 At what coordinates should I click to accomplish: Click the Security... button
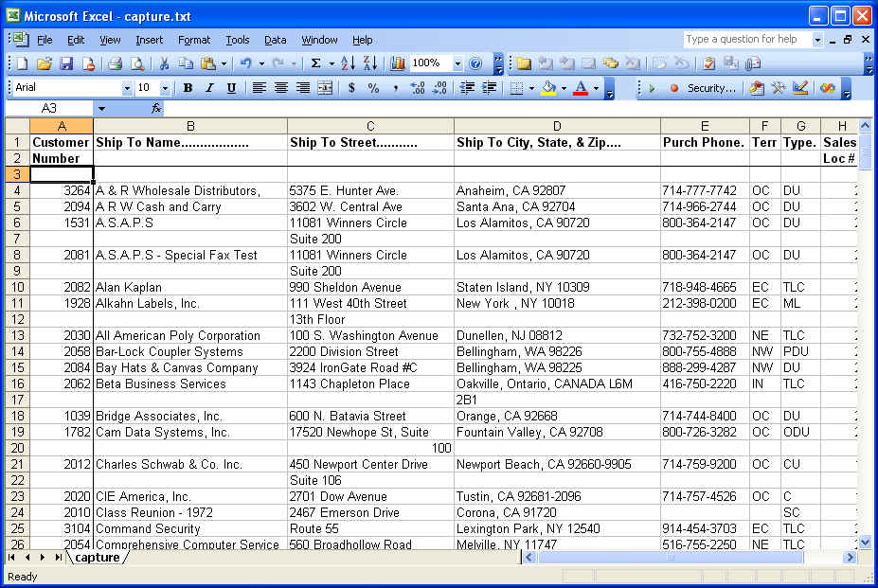[710, 88]
